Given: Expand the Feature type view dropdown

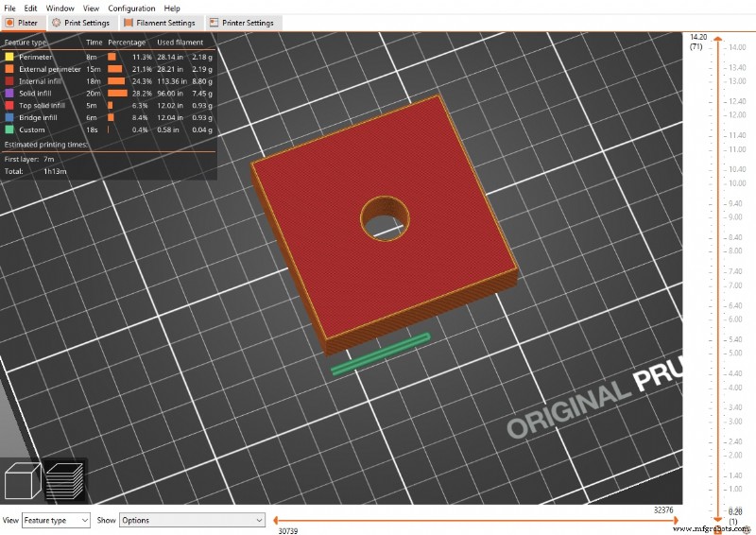Looking at the screenshot, I should (x=56, y=520).
